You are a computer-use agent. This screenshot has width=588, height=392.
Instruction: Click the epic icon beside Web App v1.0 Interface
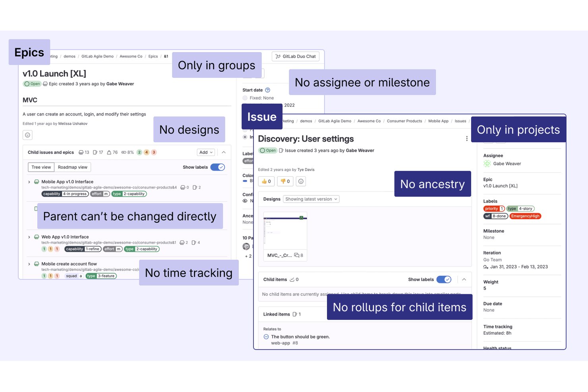37,237
